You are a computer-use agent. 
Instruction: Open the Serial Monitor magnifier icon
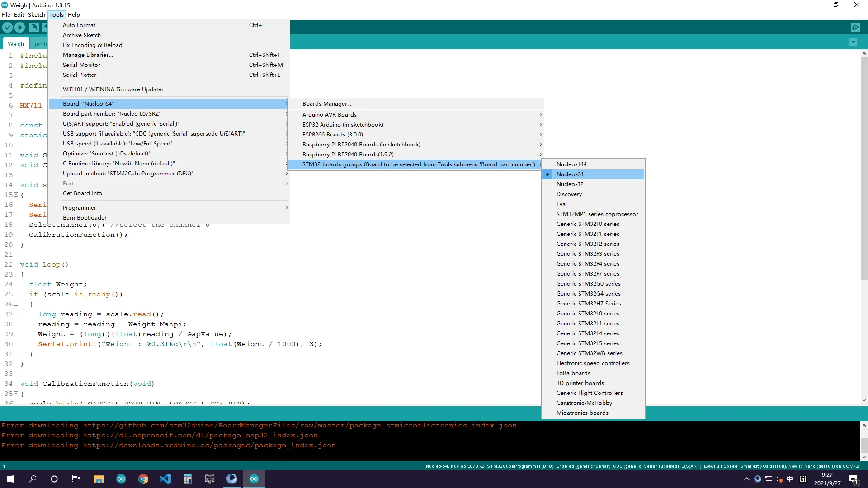(x=855, y=28)
